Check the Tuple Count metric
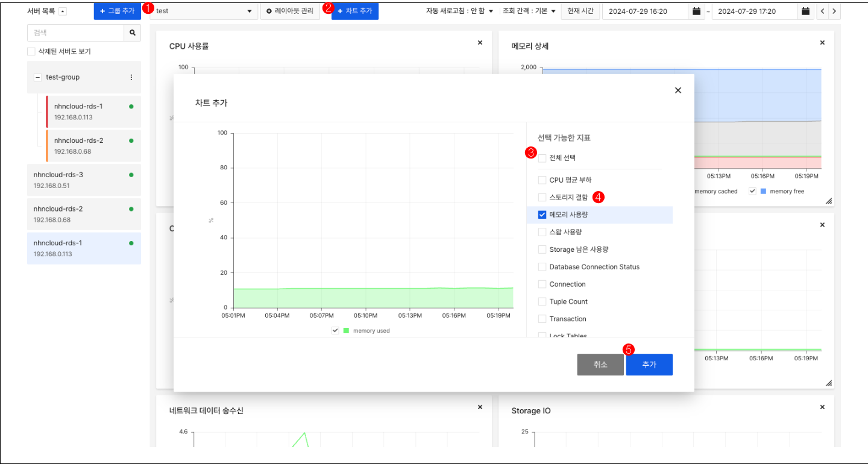Image resolution: width=868 pixels, height=464 pixels. coord(542,301)
